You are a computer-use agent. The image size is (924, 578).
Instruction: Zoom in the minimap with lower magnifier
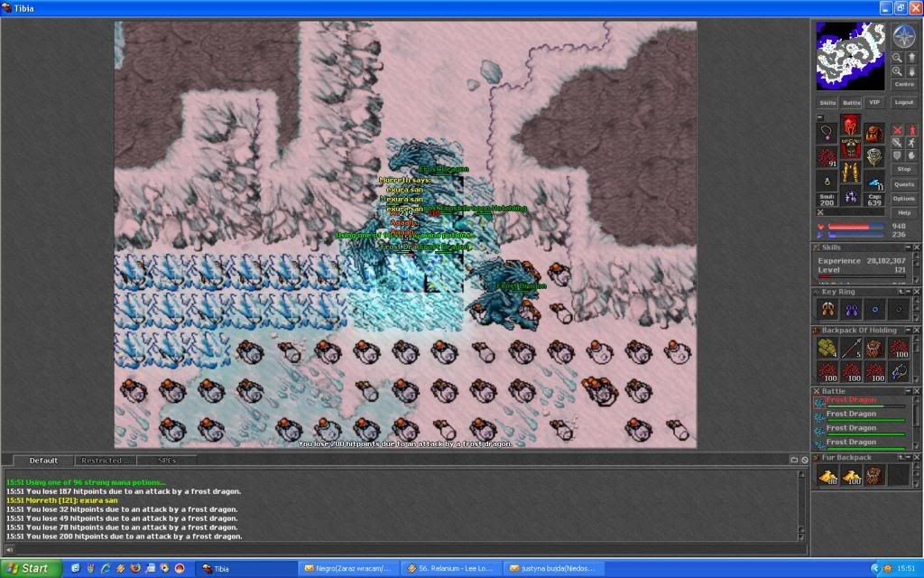897,70
